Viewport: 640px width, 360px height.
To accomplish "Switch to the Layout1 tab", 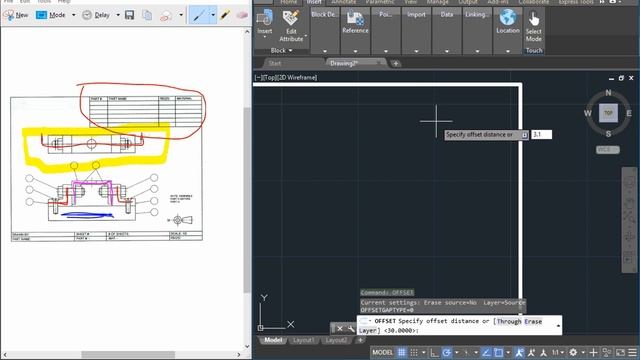I will [x=303, y=340].
